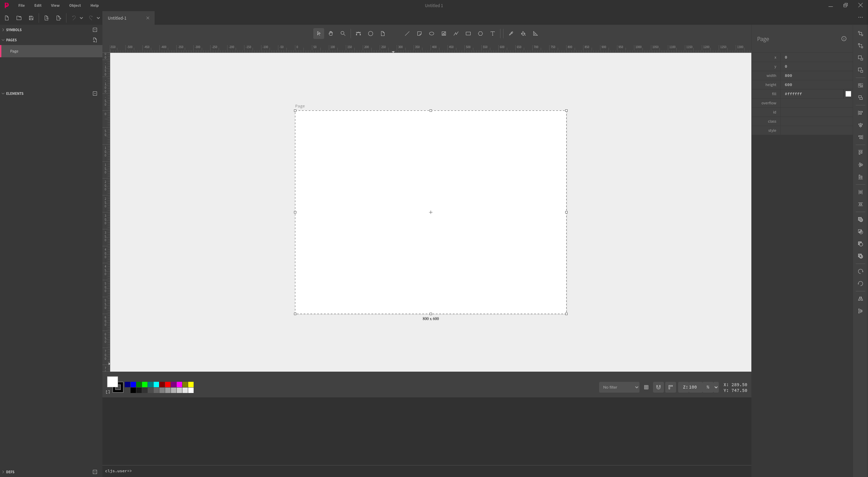The height and width of the screenshot is (477, 868).
Task: Choose the magnifier zoom tool
Action: 343,34
